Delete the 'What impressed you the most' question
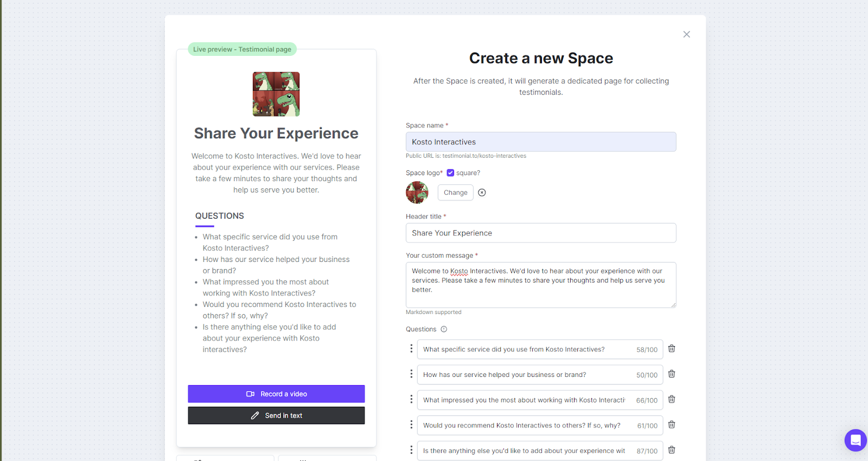 (x=672, y=400)
